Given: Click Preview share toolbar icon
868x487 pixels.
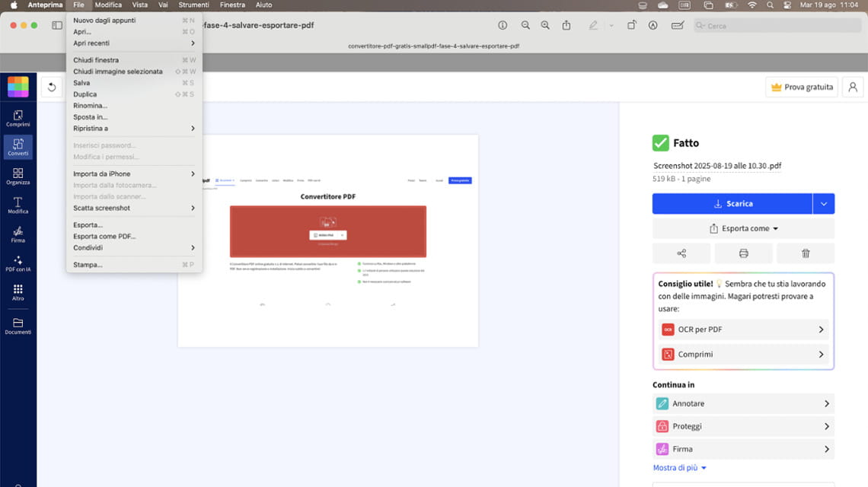Looking at the screenshot, I should pyautogui.click(x=566, y=25).
